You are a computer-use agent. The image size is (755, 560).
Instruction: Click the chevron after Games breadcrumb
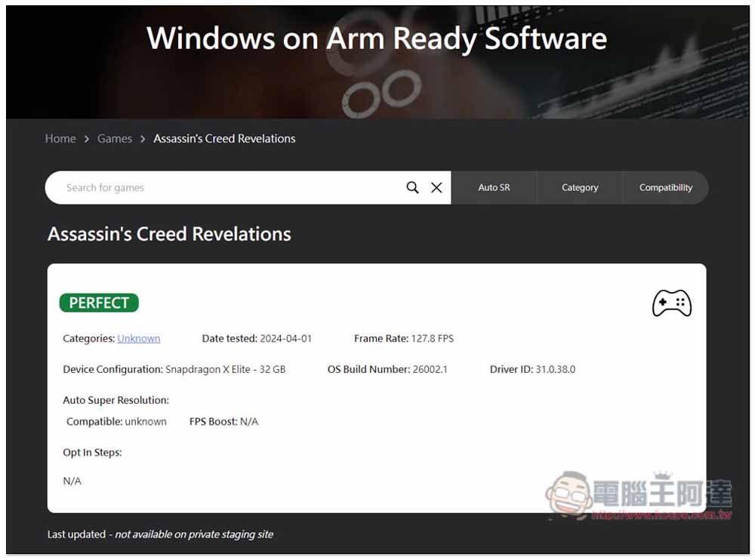(x=143, y=139)
